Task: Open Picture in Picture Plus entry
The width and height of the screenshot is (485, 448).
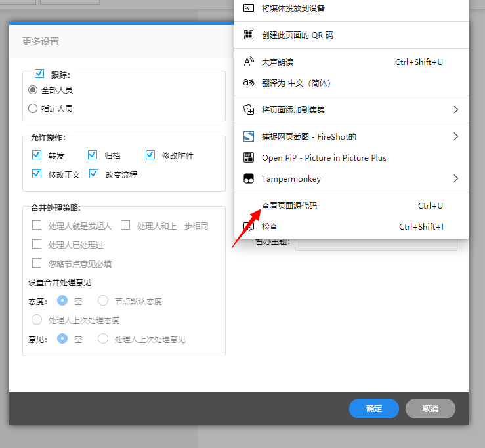Action: coord(351,157)
